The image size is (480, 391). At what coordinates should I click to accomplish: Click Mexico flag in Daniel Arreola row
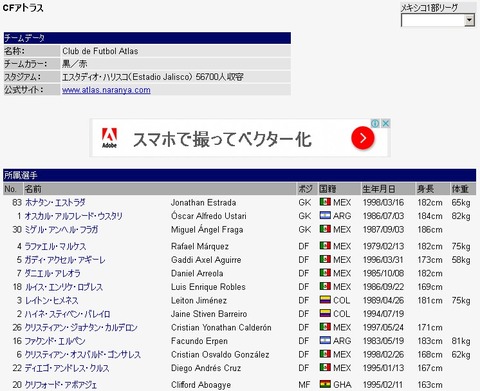click(325, 273)
